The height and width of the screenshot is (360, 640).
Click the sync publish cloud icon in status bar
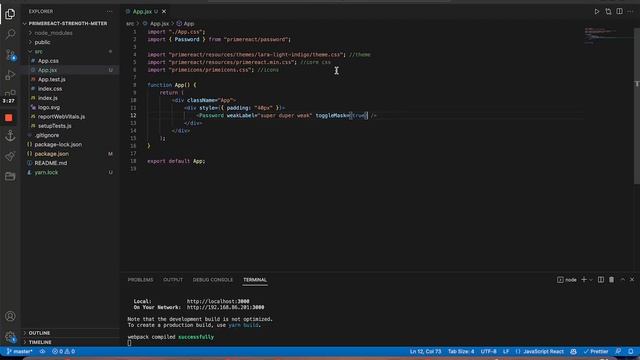(x=42, y=351)
